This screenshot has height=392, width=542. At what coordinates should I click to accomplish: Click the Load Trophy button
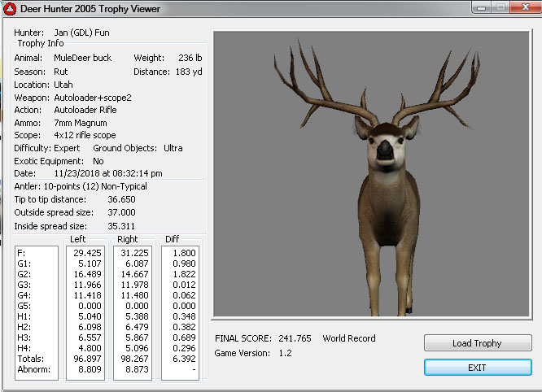pyautogui.click(x=478, y=342)
